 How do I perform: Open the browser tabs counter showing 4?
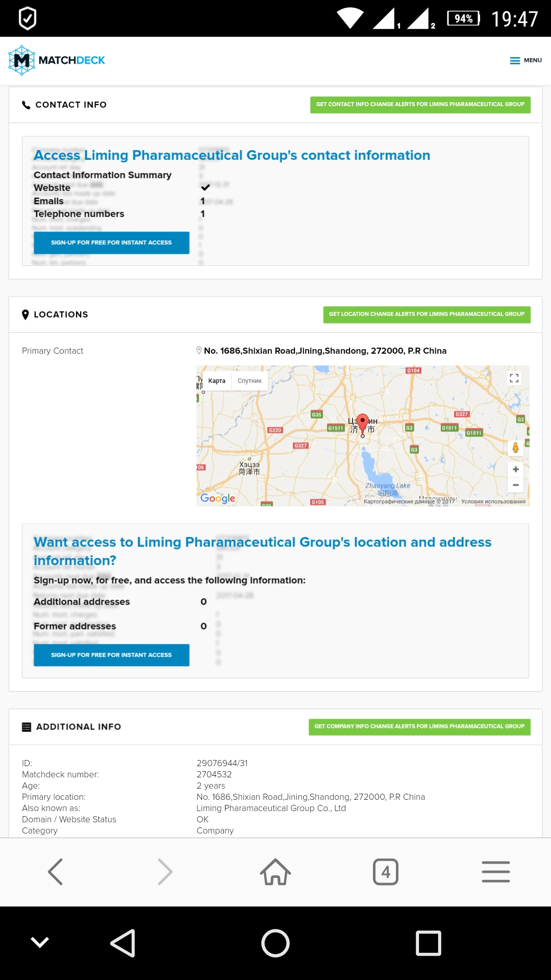pos(386,871)
